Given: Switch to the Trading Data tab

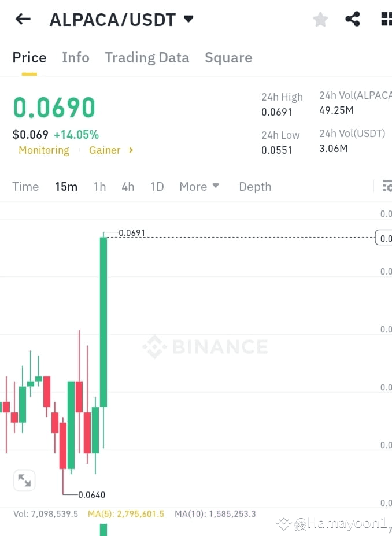Looking at the screenshot, I should pyautogui.click(x=147, y=57).
